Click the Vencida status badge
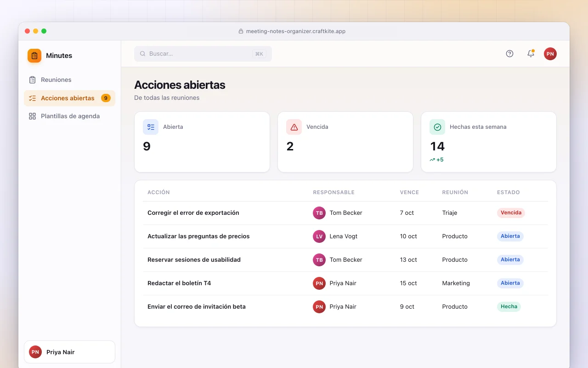The height and width of the screenshot is (368, 588). (x=511, y=213)
